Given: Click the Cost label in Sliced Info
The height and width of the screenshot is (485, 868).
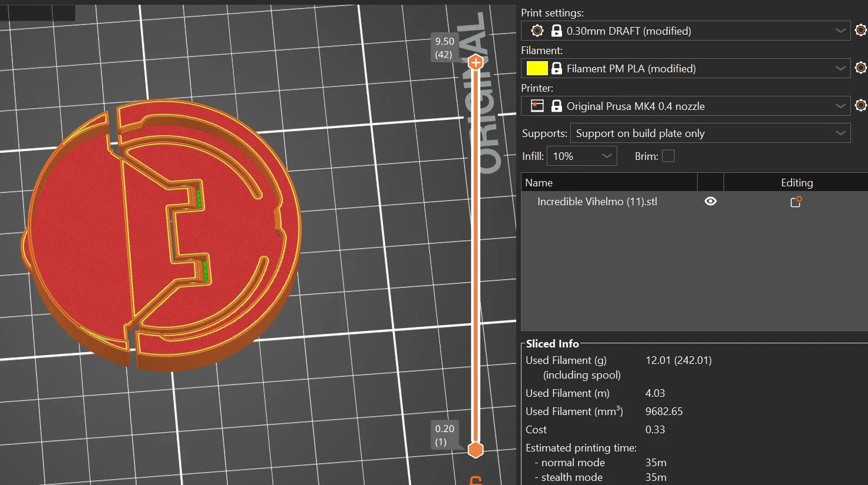Looking at the screenshot, I should click(536, 430).
